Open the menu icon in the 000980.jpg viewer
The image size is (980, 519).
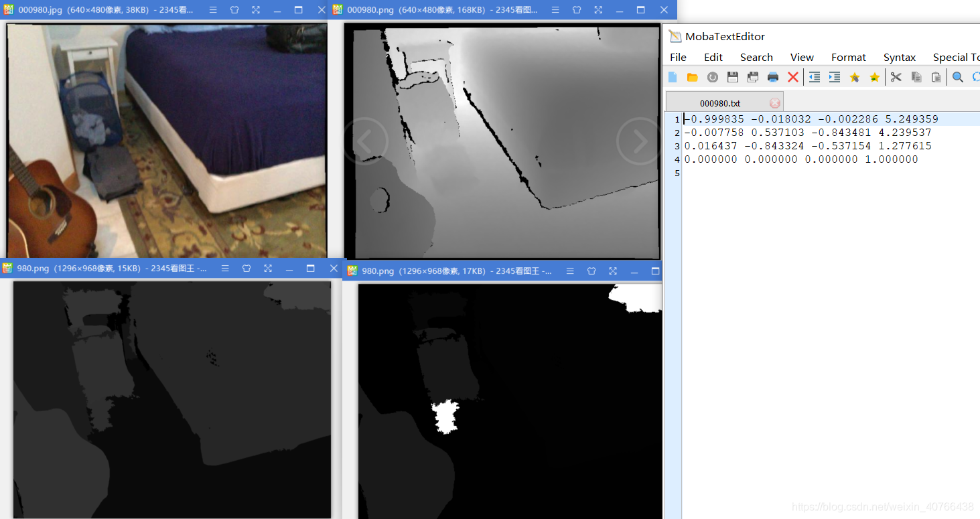coord(213,10)
